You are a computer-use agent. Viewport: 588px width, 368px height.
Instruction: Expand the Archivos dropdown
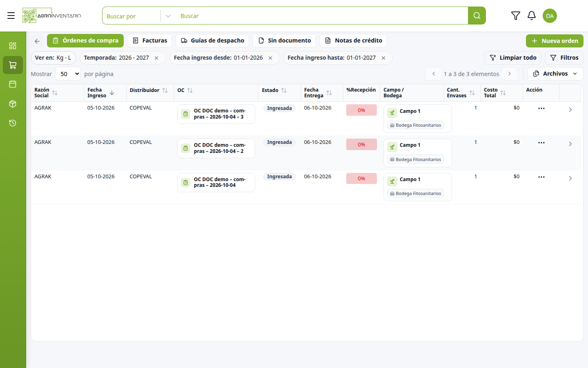point(555,74)
